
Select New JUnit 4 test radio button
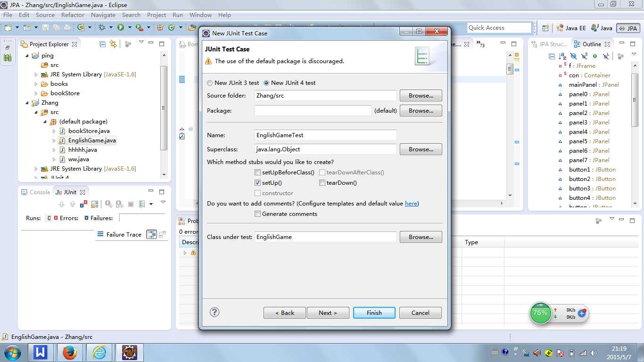(x=266, y=83)
